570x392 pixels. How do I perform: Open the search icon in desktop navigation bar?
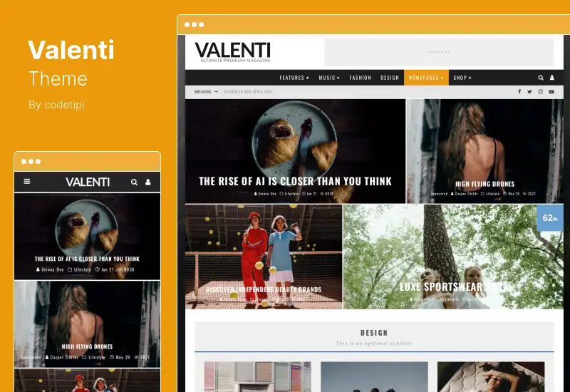pos(541,78)
